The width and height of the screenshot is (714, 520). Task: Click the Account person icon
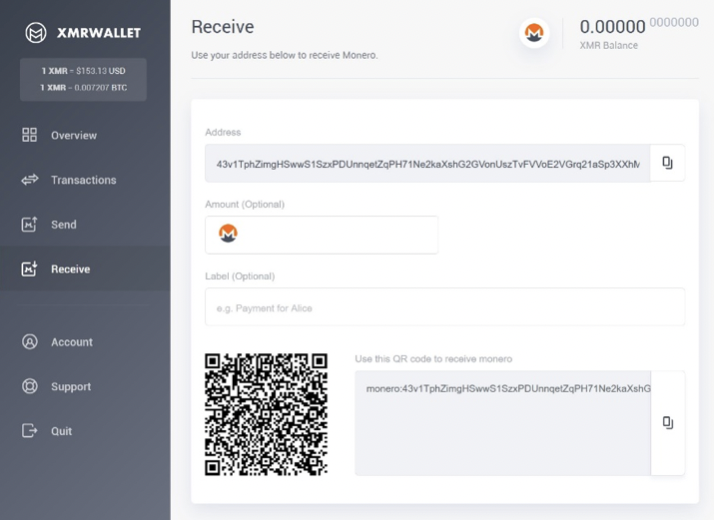[x=30, y=342]
